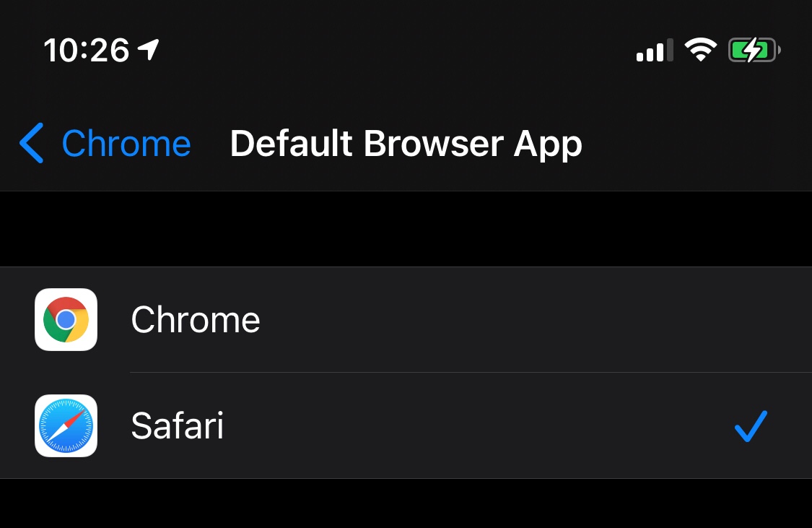Screen dimensions: 812x528
Task: Click the Safari compass icon
Action: (x=66, y=425)
